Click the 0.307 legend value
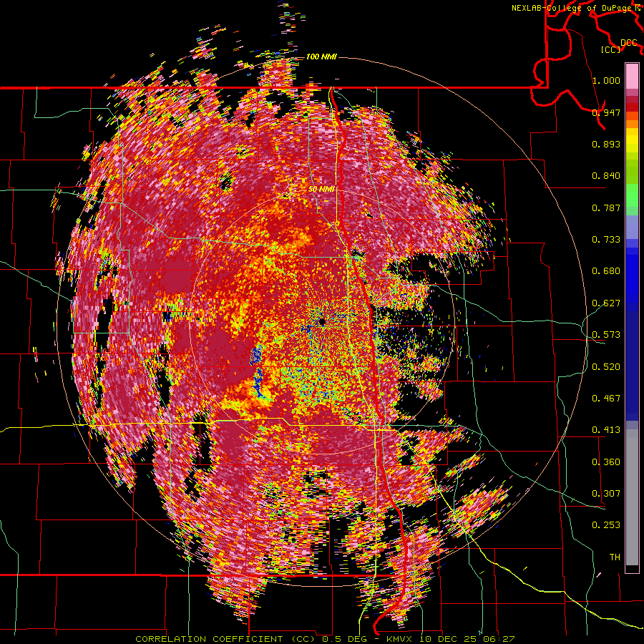 pos(606,494)
